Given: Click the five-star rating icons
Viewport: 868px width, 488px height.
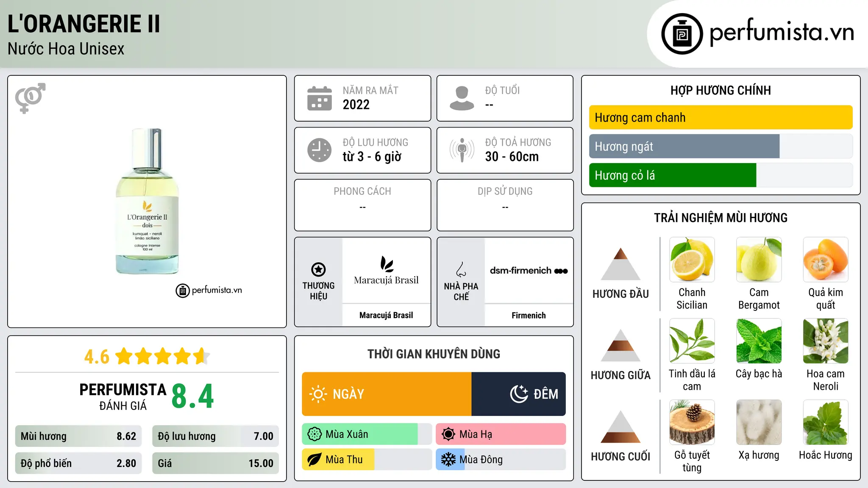Looking at the screenshot, I should pos(162,356).
